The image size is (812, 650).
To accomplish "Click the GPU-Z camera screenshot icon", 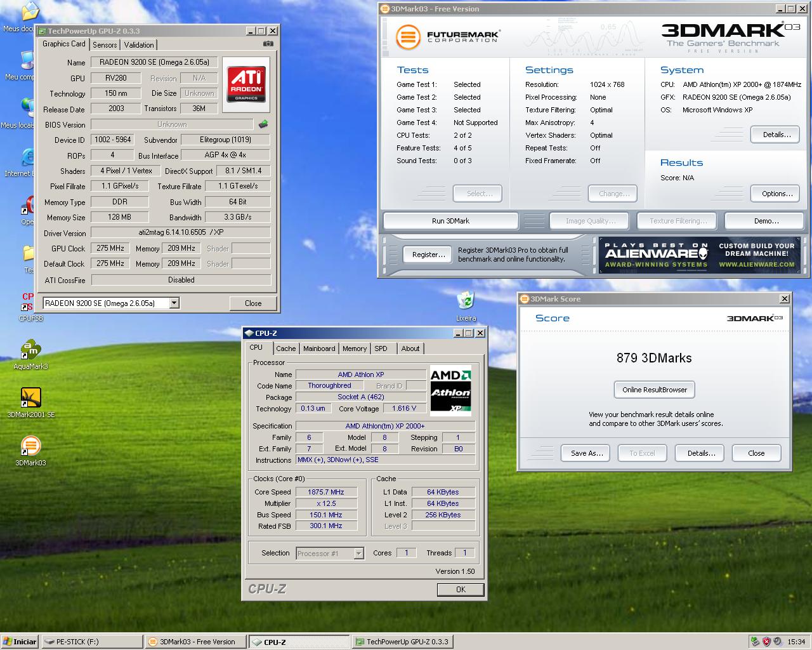I will coord(268,44).
